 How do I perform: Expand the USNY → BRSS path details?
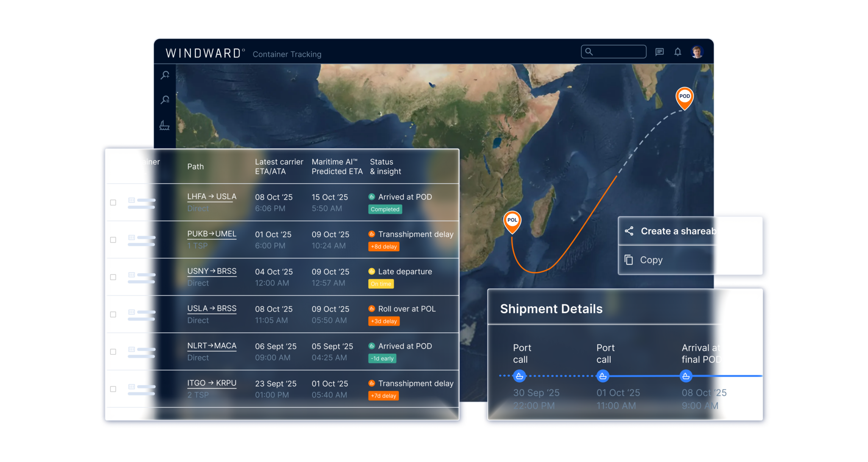point(212,271)
